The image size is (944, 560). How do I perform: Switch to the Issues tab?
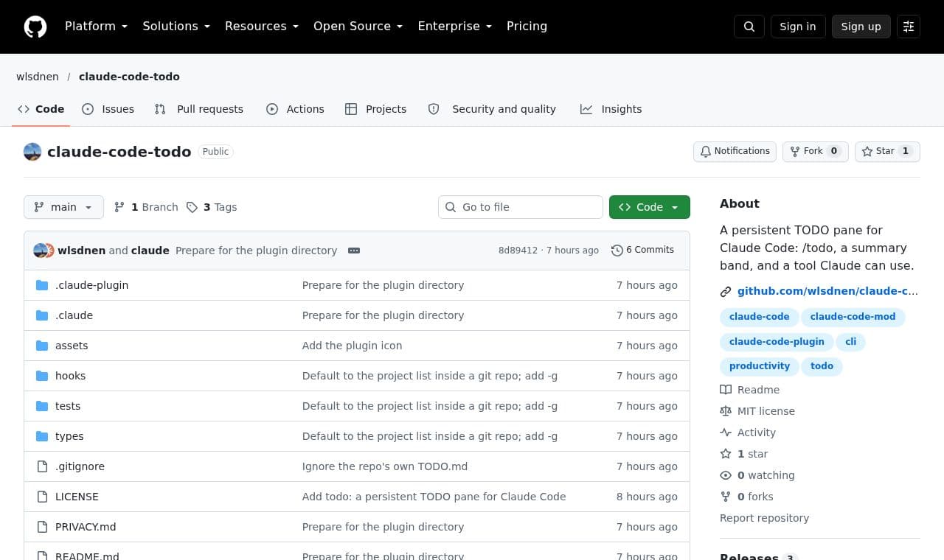[108, 109]
